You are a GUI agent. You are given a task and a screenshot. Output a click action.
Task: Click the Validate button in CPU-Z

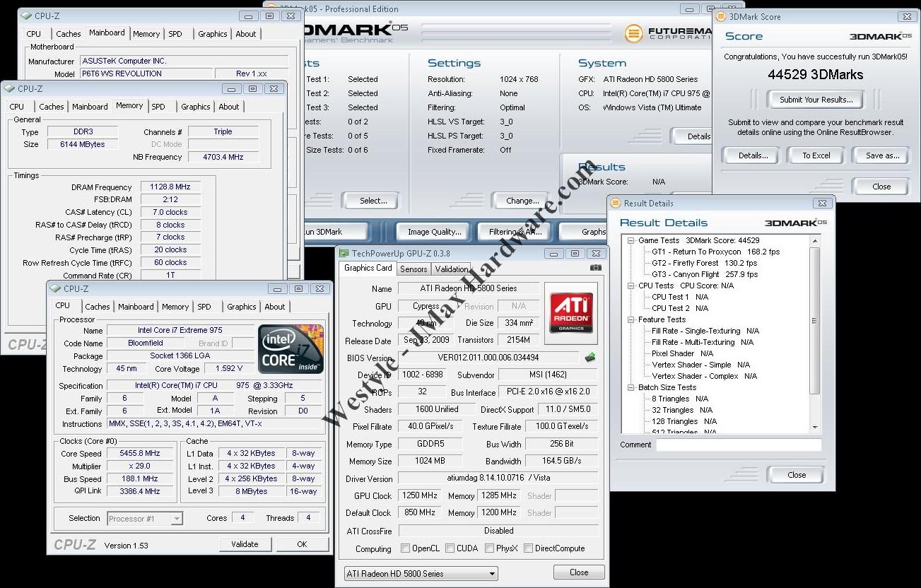[245, 544]
